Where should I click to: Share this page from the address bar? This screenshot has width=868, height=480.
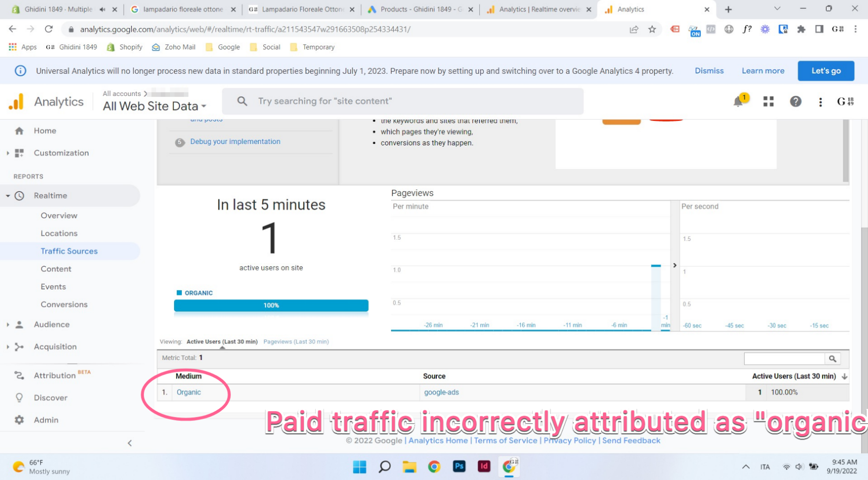tap(634, 29)
